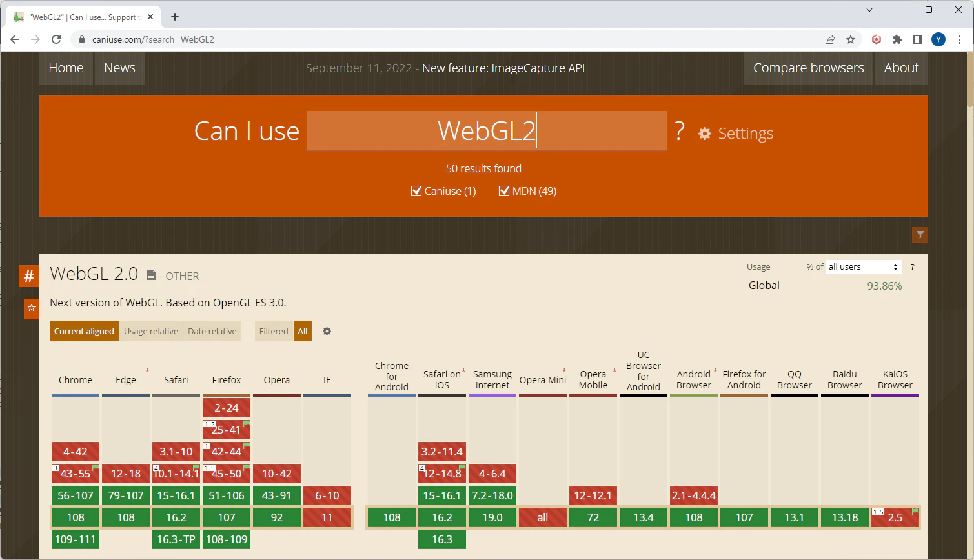974x560 pixels.
Task: Click the usage help question mark
Action: point(913,267)
